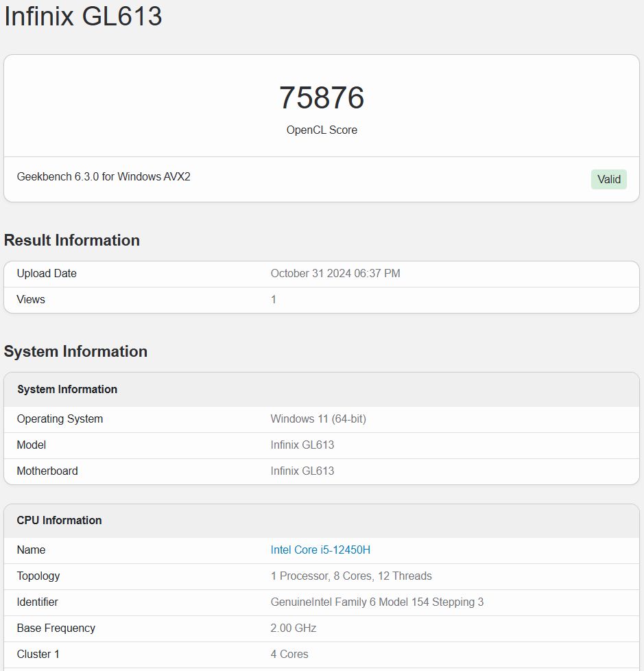Click the Cluster 1 value 4 Cores

[289, 655]
